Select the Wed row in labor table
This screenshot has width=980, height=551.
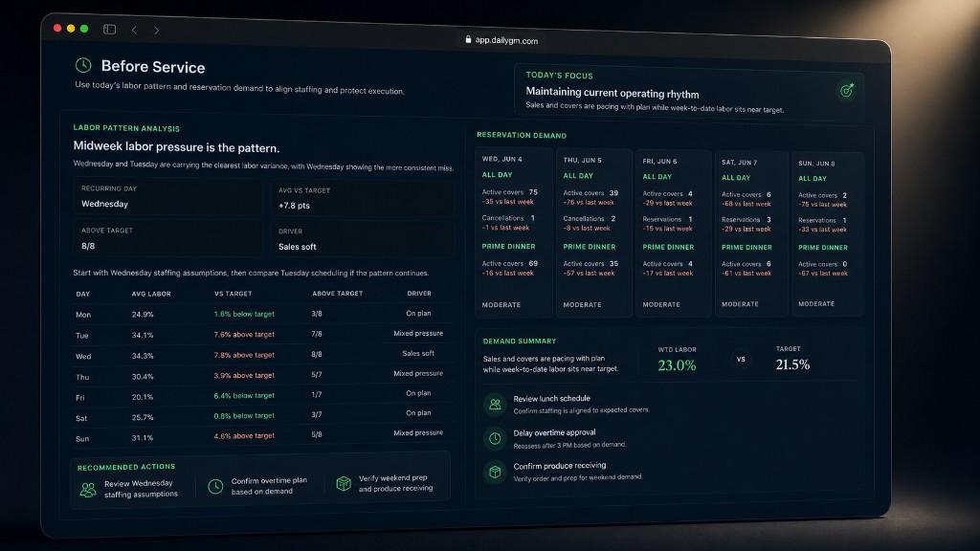[261, 355]
